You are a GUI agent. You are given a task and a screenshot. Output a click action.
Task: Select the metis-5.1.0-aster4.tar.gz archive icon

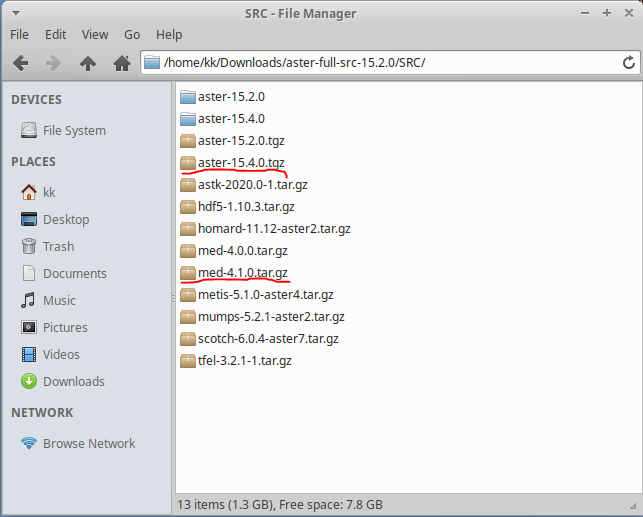tap(188, 295)
